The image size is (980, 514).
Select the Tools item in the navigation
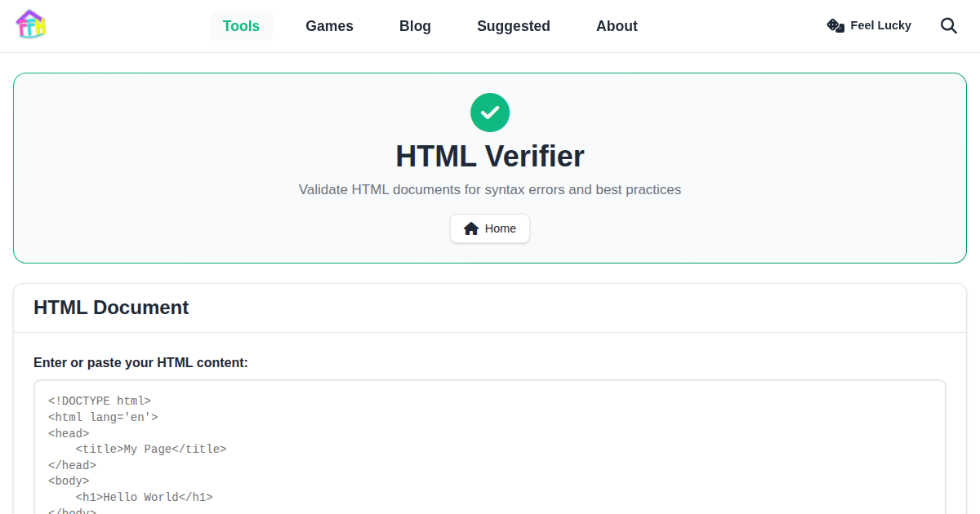click(x=241, y=25)
